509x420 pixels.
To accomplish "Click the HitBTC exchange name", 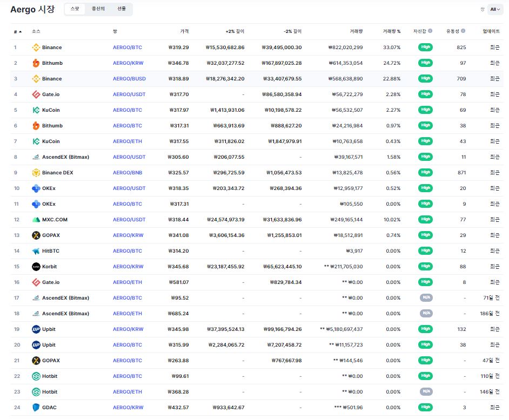I will coord(51,251).
